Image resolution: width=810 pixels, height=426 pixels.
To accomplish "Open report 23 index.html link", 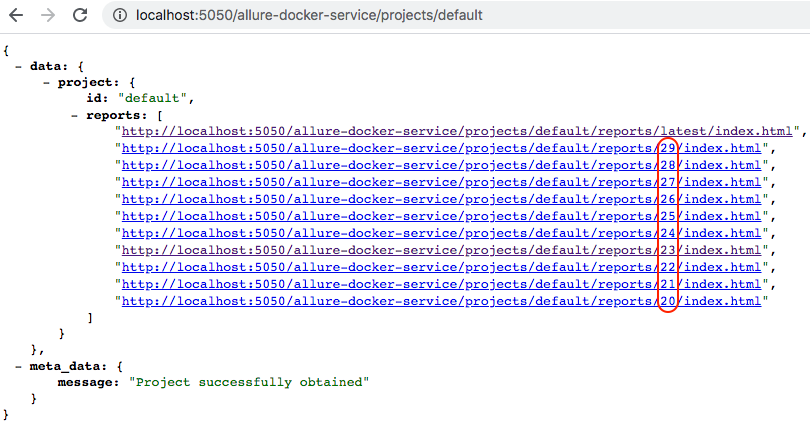I will tap(441, 250).
